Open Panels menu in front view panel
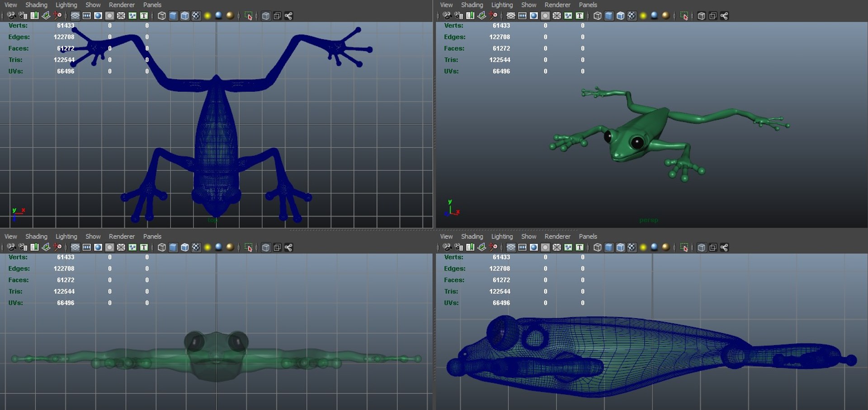This screenshot has width=868, height=410. pyautogui.click(x=152, y=237)
